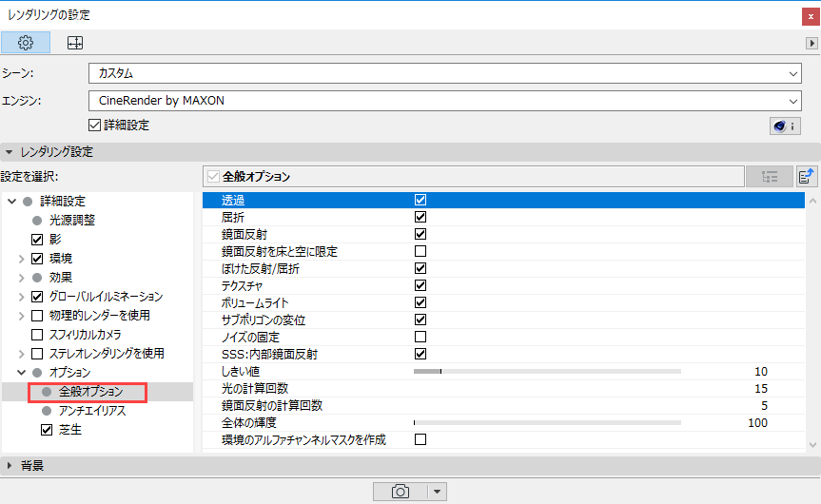Toggle the 透過 option checkbox
Image resolution: width=821 pixels, height=504 pixels.
coord(420,200)
